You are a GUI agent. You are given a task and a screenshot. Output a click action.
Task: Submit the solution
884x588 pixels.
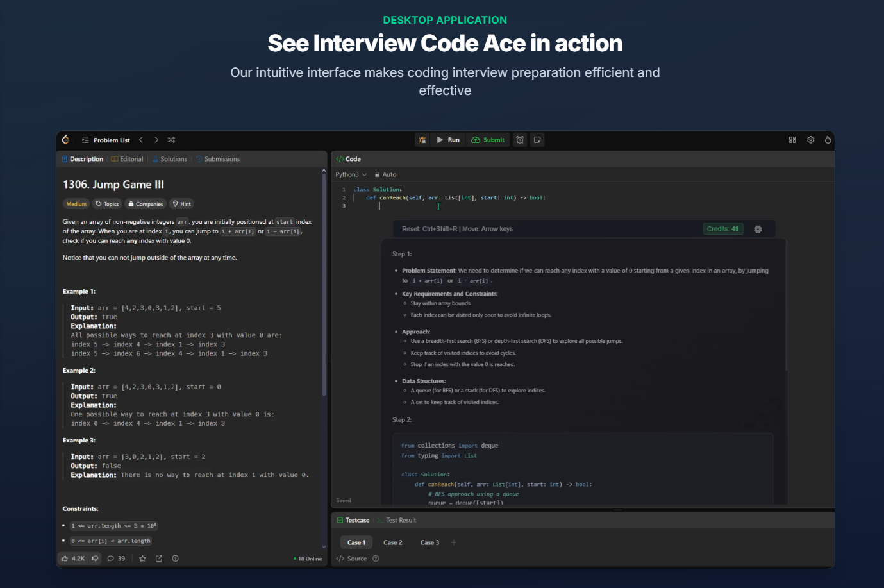tap(488, 140)
